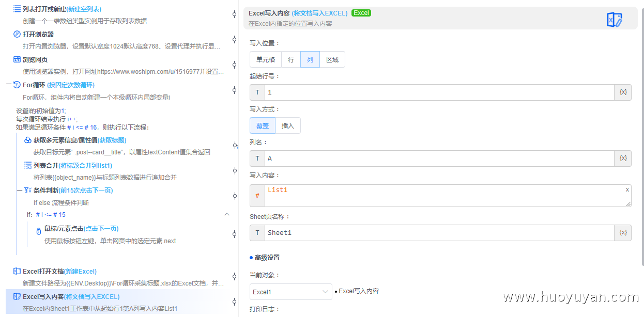Click the Excel写入内容 object label
Screen dimensions: 644x317
coord(359,291)
